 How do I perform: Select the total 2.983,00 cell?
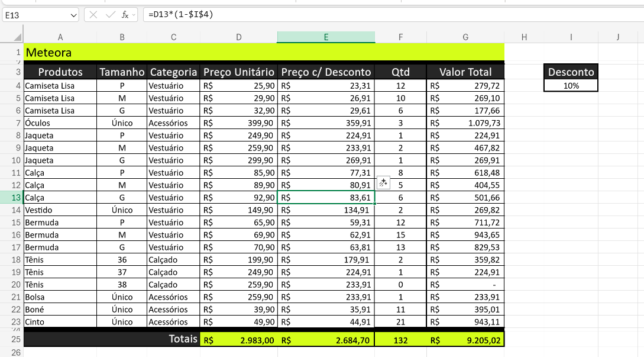click(x=239, y=340)
